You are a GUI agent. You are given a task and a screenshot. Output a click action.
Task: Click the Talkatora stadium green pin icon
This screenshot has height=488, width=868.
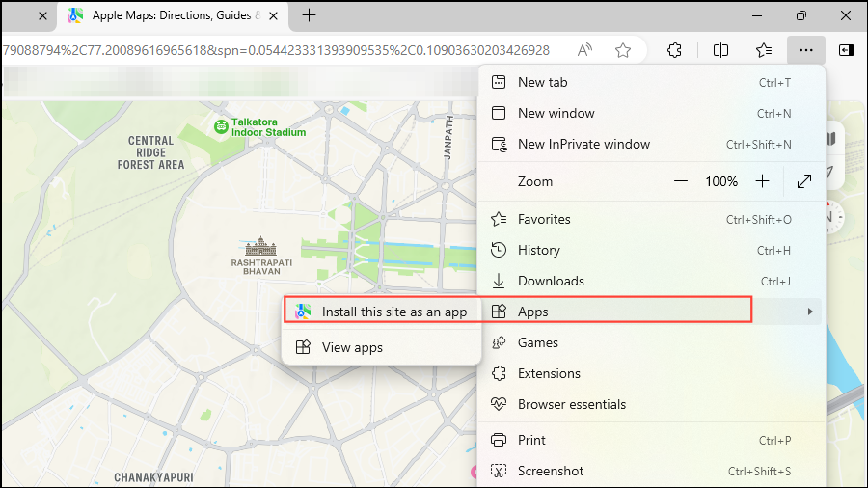pyautogui.click(x=221, y=126)
